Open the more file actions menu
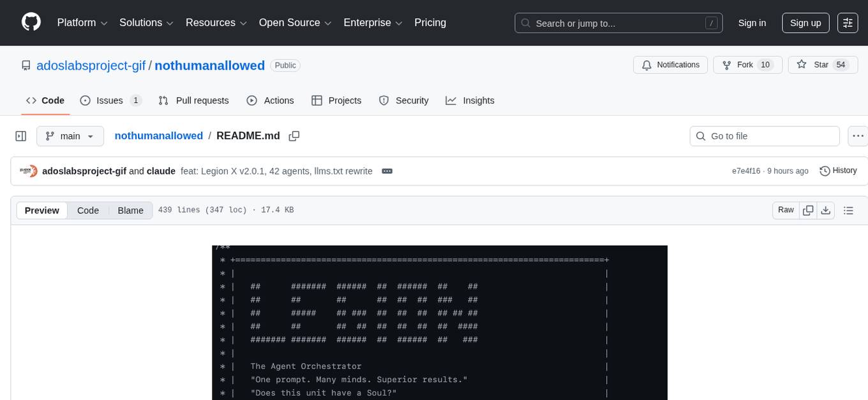868x400 pixels. pyautogui.click(x=858, y=136)
